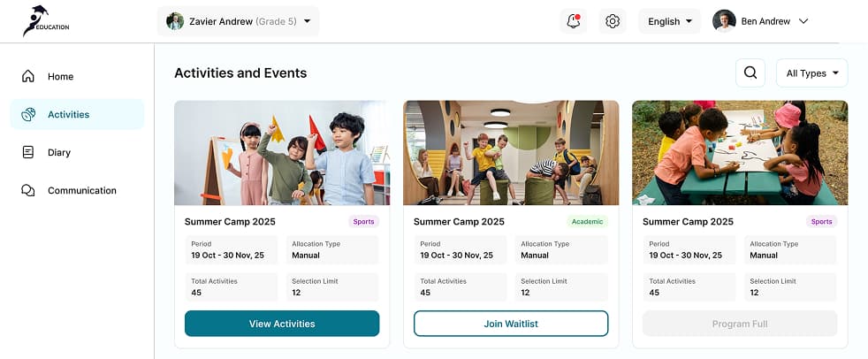The height and width of the screenshot is (359, 868).
Task: Click the Diary notebook icon in sidebar
Action: (x=28, y=152)
